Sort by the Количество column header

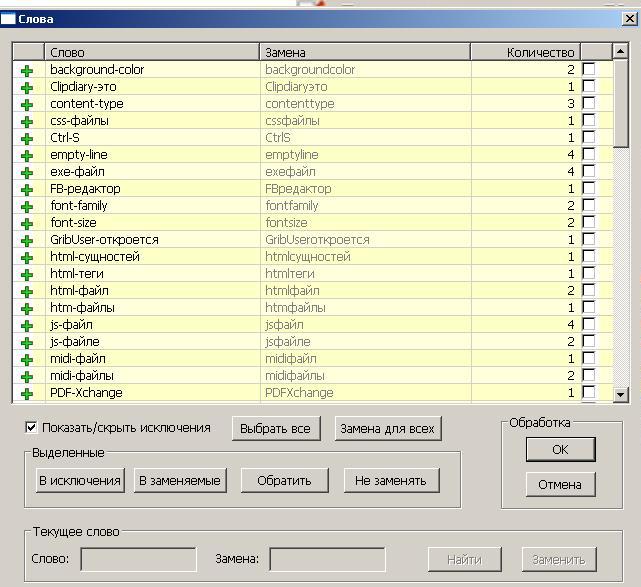pos(525,52)
